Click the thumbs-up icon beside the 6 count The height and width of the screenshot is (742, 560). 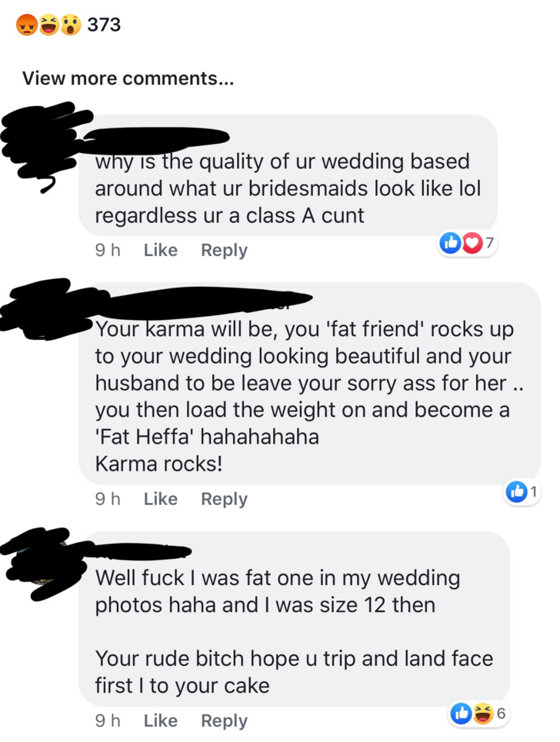461,714
